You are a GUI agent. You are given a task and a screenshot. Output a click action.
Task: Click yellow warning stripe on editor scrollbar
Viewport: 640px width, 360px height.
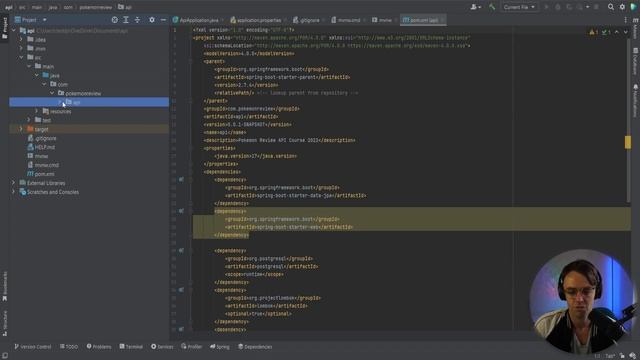pos(628,142)
